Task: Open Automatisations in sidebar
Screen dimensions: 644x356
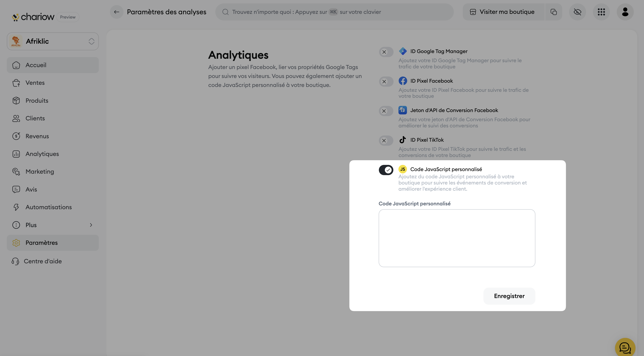Action: [49, 207]
